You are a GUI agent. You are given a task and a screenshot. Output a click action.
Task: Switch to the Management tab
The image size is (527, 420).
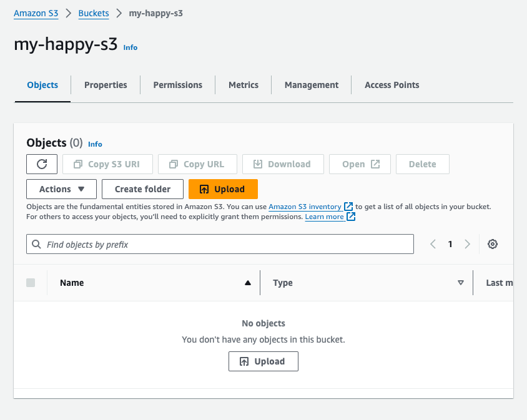(x=312, y=85)
